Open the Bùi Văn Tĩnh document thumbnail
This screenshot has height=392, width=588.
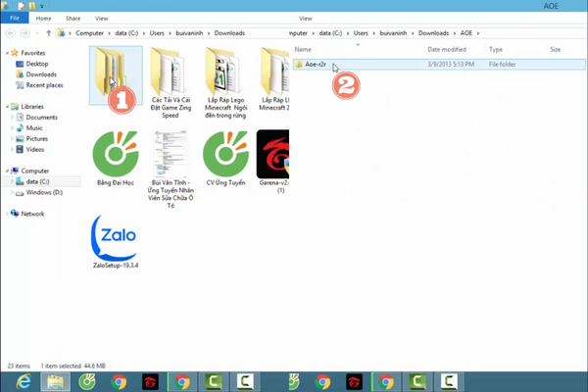171,154
